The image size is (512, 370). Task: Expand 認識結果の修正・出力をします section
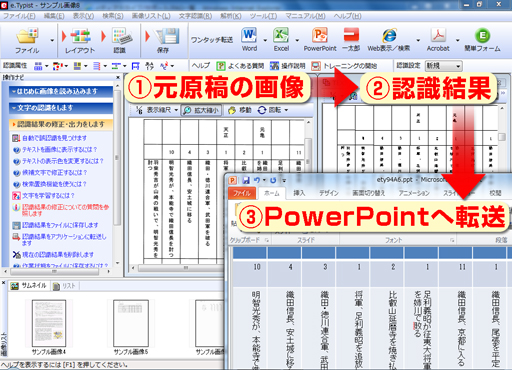click(x=61, y=124)
